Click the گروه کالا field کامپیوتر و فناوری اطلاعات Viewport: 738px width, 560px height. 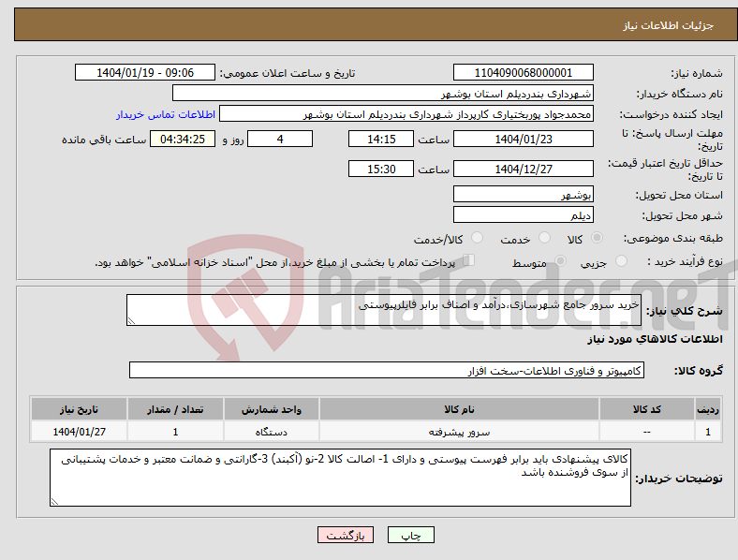tap(387, 370)
